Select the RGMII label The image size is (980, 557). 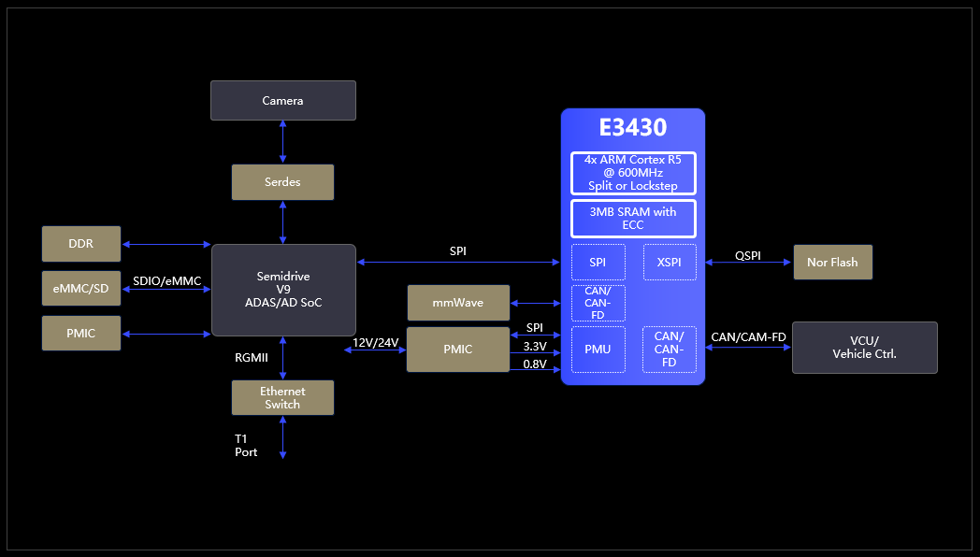(252, 358)
